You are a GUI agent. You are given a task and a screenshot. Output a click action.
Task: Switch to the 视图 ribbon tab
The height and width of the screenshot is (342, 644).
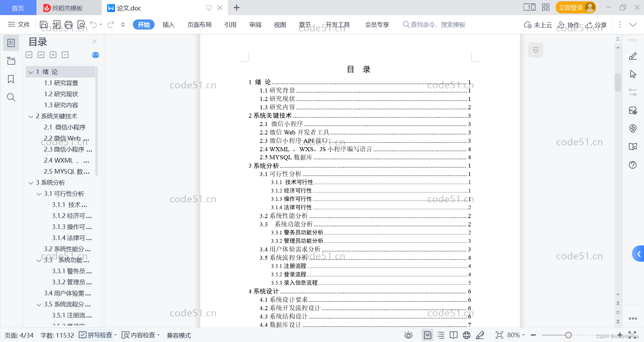(280, 24)
